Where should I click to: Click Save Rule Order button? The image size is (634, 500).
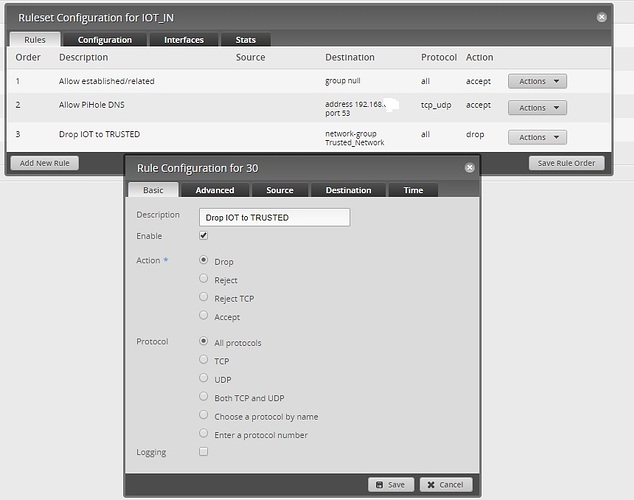[x=566, y=163]
